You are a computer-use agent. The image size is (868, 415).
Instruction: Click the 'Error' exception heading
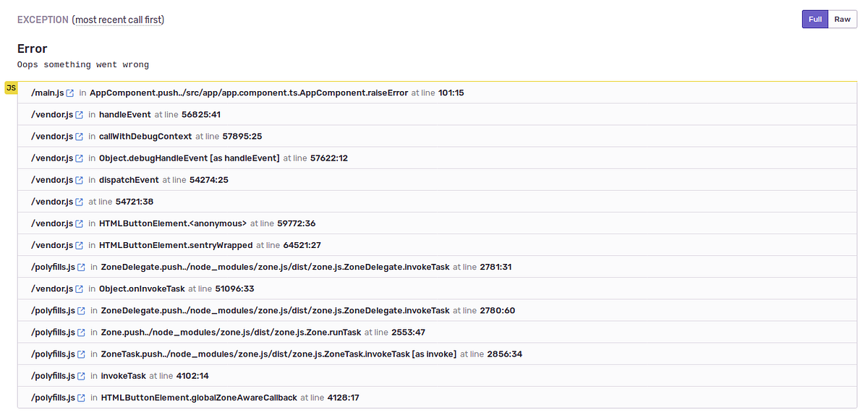(33, 48)
